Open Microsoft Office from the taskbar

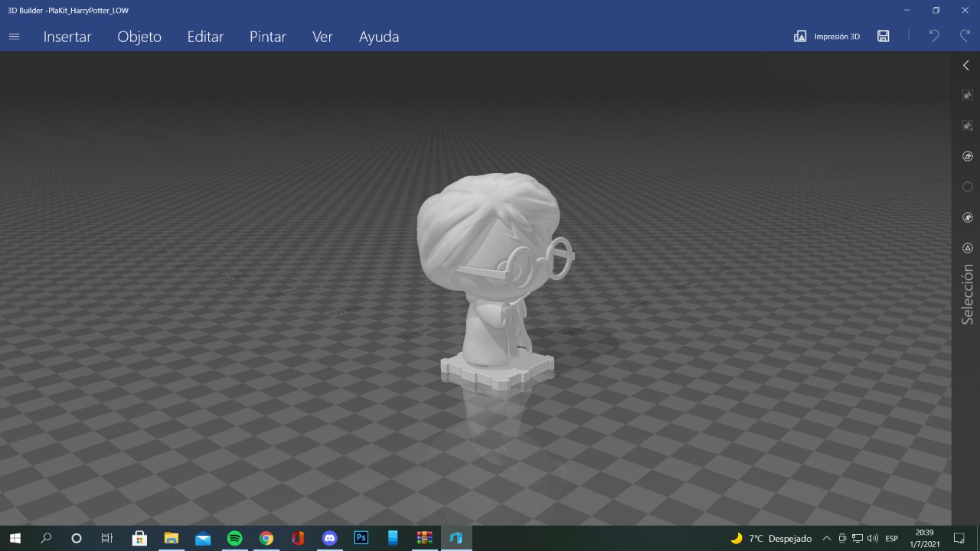298,539
